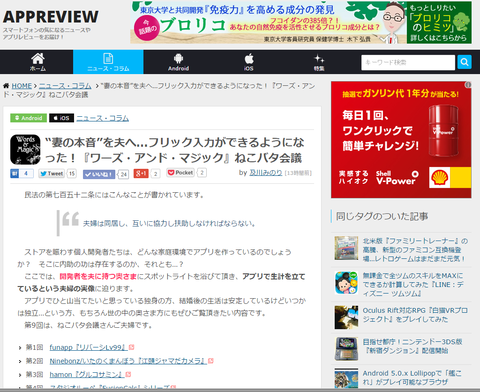Click the ad info icon on Shell banner

[x=468, y=85]
